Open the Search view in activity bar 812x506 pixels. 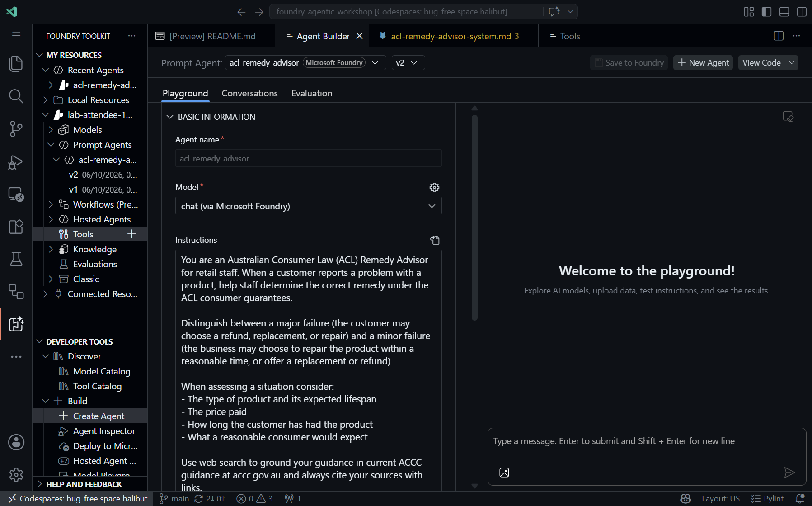[x=16, y=96]
